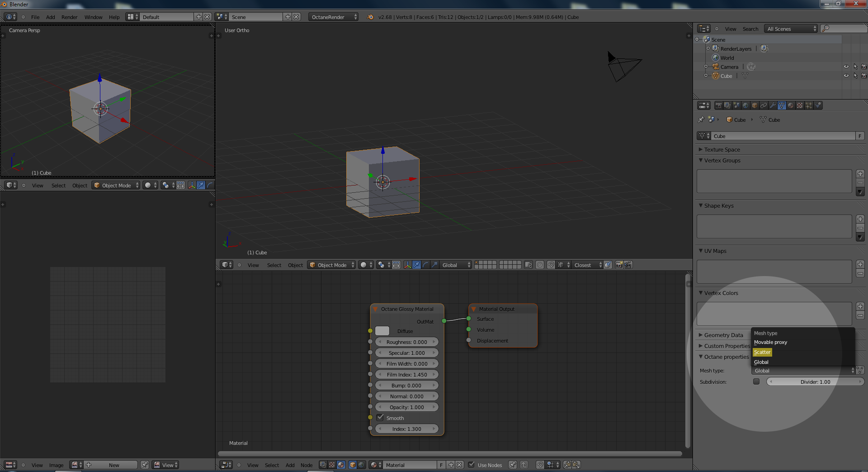Viewport: 868px width, 472px height.
Task: Expand the Cube tree item in outliner
Action: 706,76
